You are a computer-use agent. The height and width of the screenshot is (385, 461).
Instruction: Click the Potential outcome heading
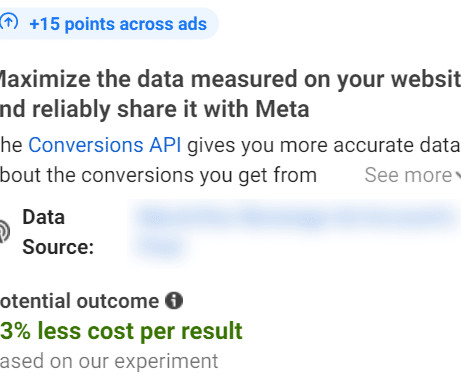79,301
